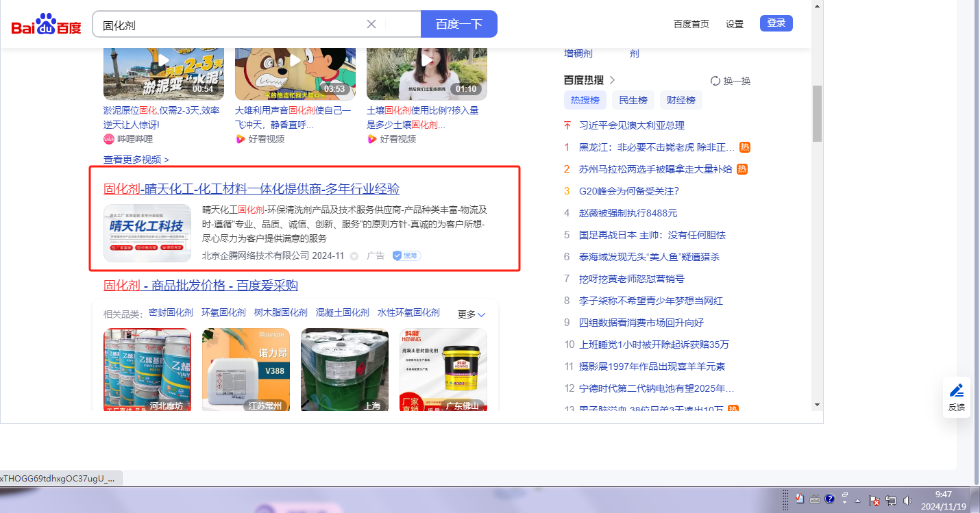Viewport: 980px width, 513px height.
Task: Open the tray keyboard input icon
Action: 814,499
